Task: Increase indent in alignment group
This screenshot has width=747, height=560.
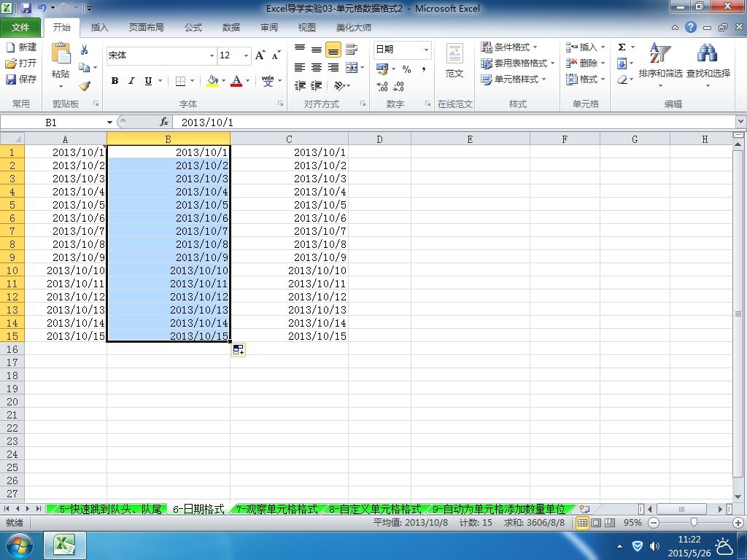Action: click(317, 85)
